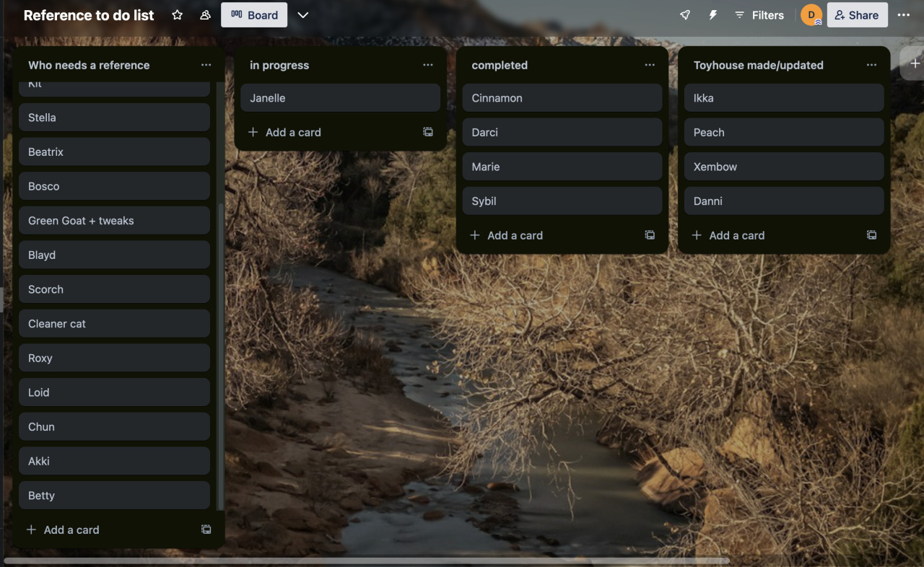Open list actions for 'Toyhouse made/updated'
The image size is (924, 567).
tap(871, 65)
